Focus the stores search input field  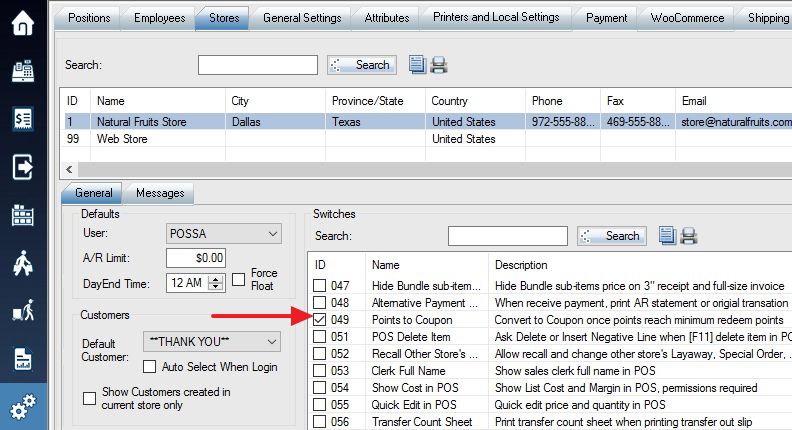point(258,65)
